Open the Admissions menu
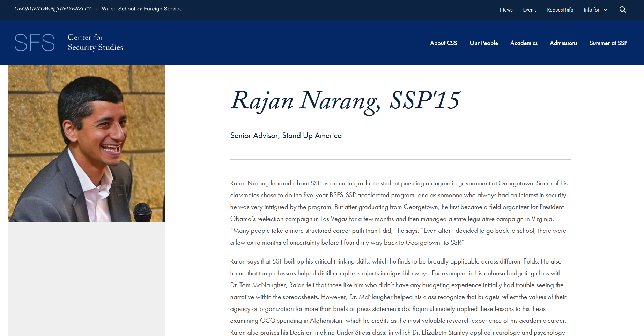 tap(563, 43)
